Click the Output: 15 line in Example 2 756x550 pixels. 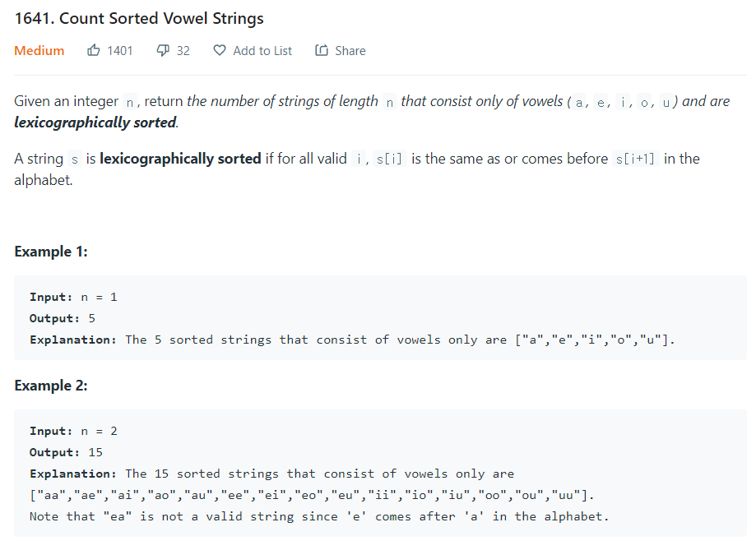[x=66, y=452]
